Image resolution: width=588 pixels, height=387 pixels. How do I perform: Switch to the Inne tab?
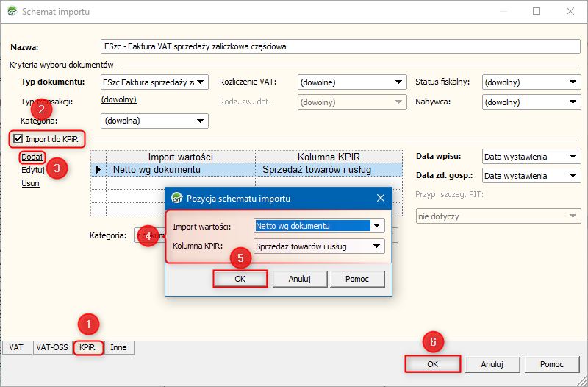point(118,348)
